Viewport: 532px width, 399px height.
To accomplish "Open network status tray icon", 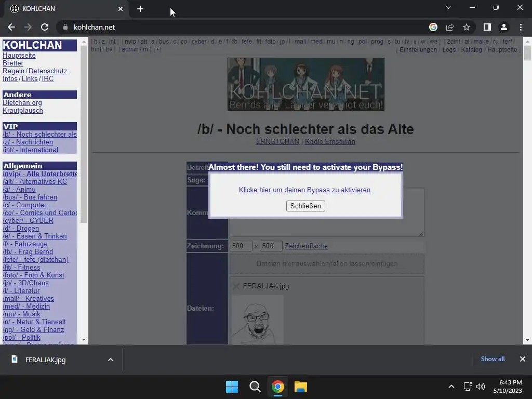I will (x=468, y=387).
